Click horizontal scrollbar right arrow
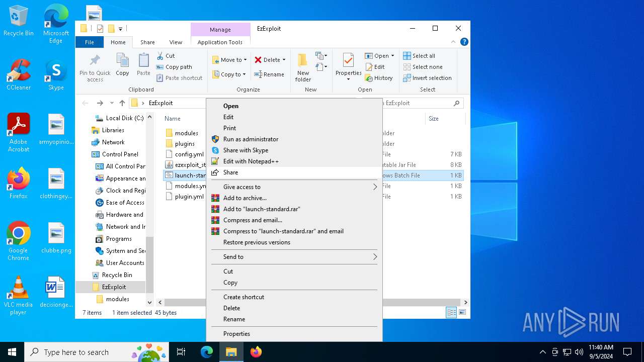This screenshot has height=362, width=644. [465, 302]
